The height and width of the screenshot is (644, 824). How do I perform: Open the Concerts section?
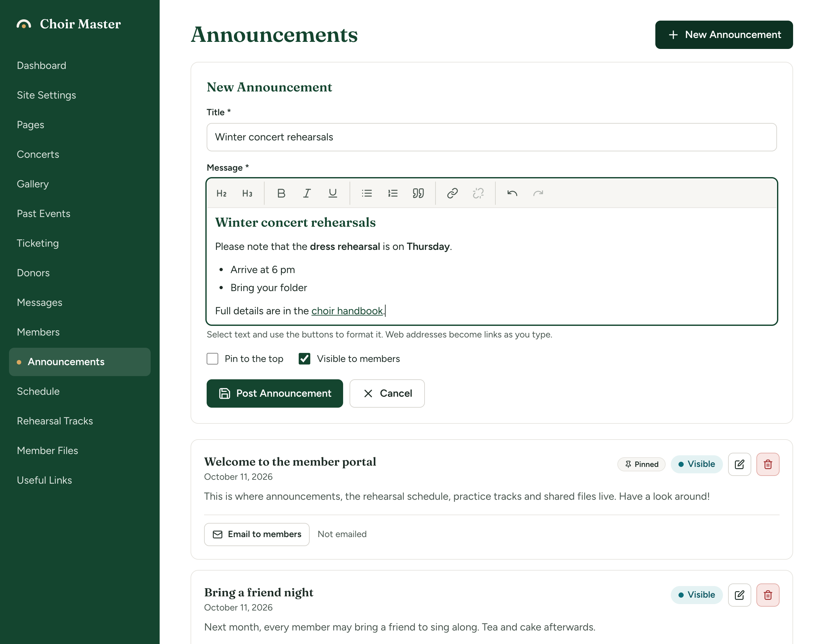point(80,154)
